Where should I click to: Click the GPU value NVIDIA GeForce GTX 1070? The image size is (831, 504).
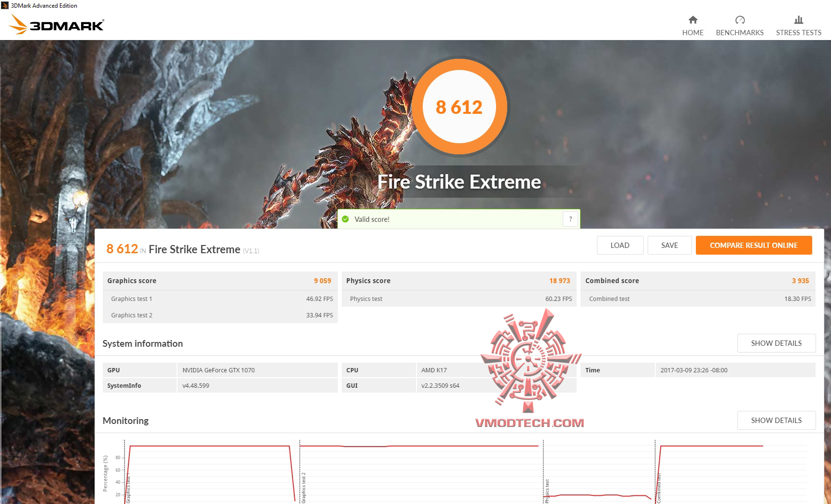(x=219, y=370)
